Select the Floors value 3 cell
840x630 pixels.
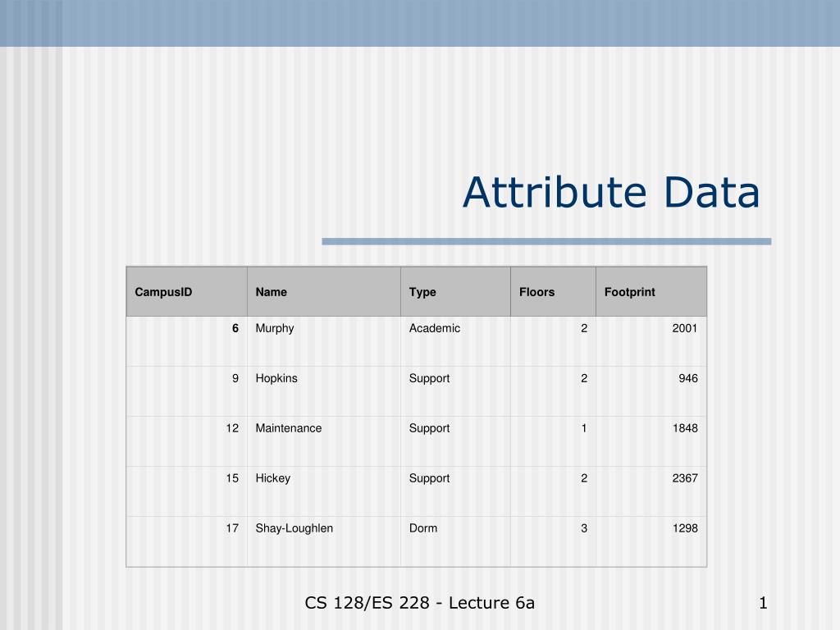click(583, 528)
